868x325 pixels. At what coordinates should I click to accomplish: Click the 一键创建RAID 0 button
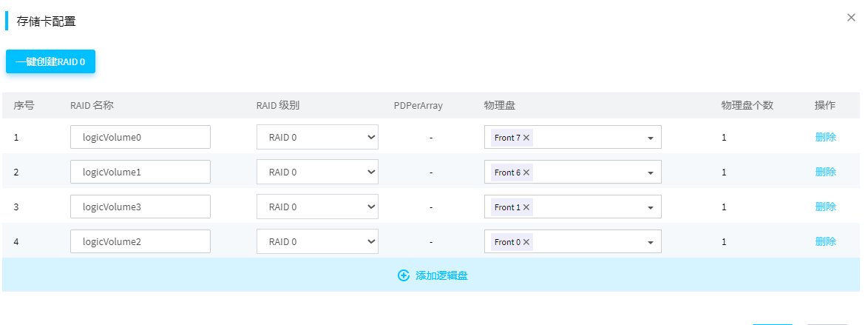(x=50, y=62)
